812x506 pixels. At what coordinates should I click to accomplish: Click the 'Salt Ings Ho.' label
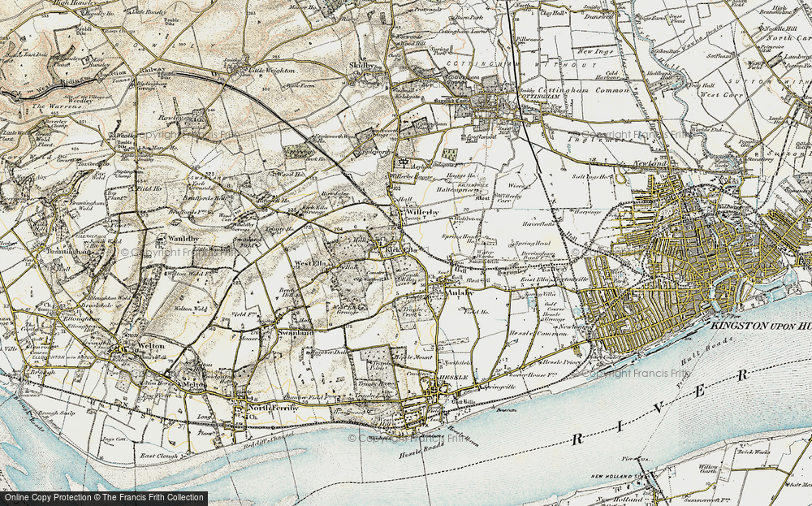click(591, 176)
